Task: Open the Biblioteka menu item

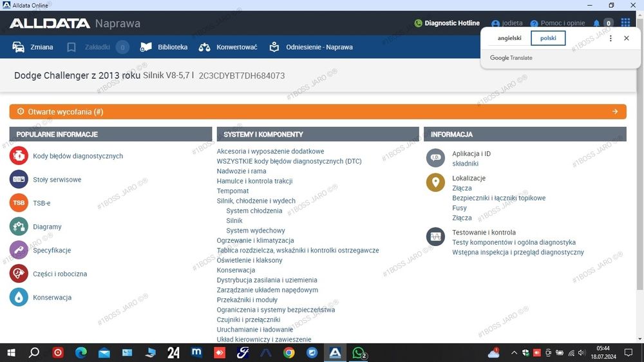Action: pyautogui.click(x=164, y=47)
